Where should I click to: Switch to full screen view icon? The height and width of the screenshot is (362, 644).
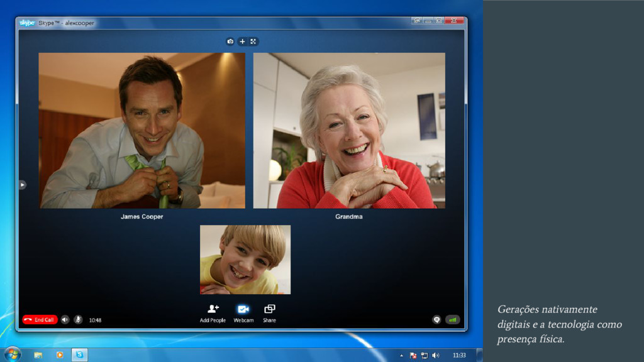point(253,41)
